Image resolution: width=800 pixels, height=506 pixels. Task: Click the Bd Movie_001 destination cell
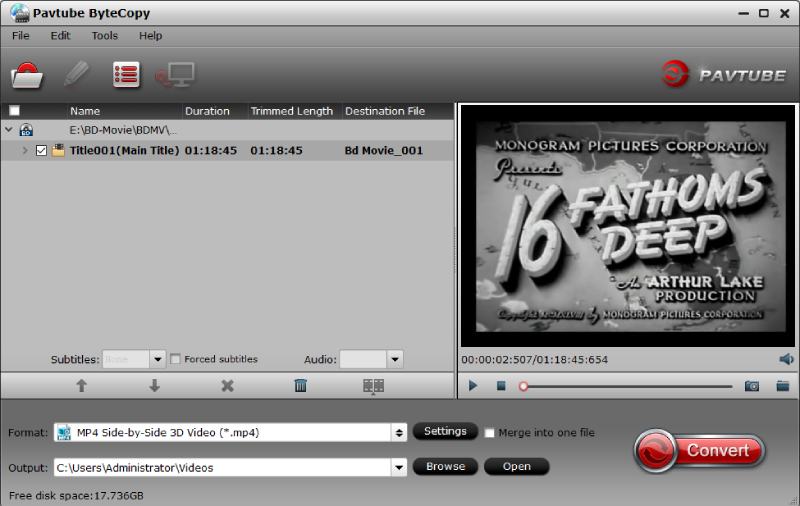[384, 150]
